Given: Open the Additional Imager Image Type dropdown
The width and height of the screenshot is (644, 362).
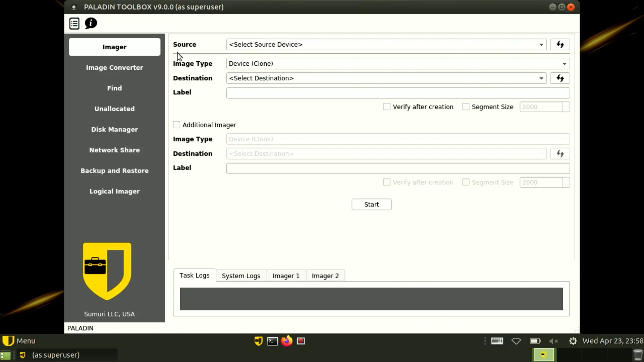Looking at the screenshot, I should [398, 139].
